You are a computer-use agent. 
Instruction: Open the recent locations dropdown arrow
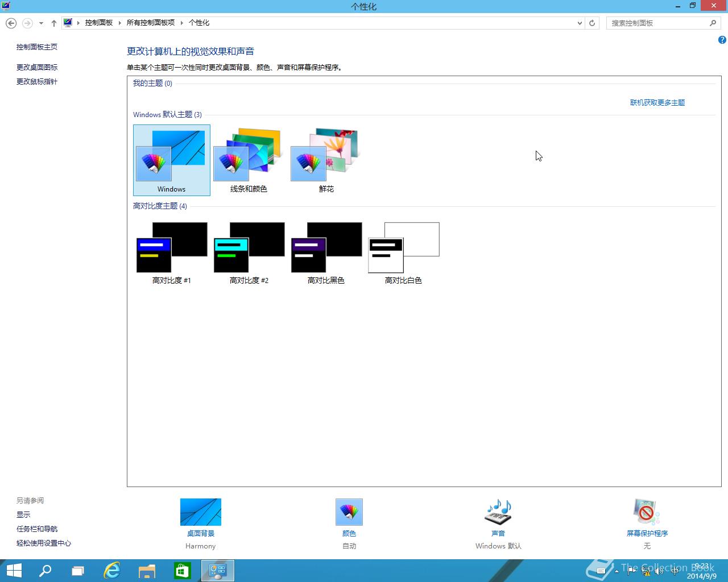41,23
